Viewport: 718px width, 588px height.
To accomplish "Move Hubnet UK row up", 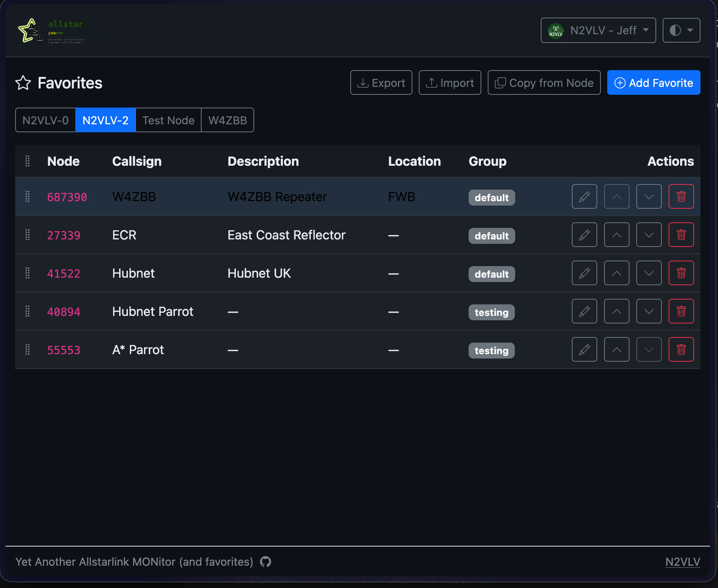I will [x=616, y=273].
